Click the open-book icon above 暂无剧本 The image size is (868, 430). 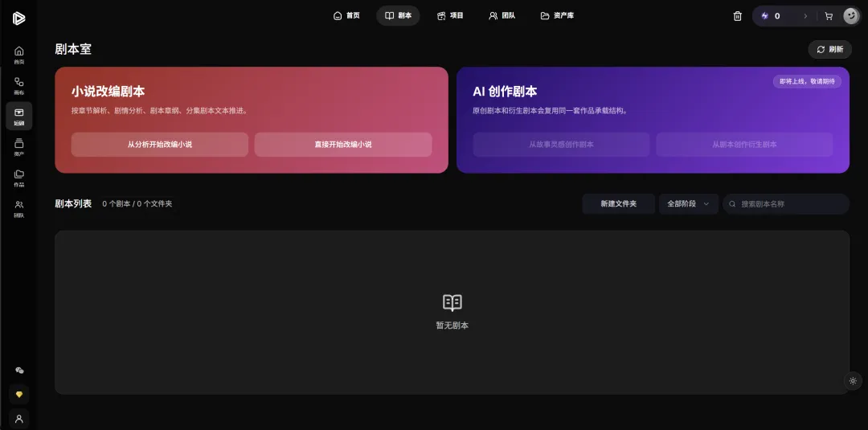[x=452, y=302]
